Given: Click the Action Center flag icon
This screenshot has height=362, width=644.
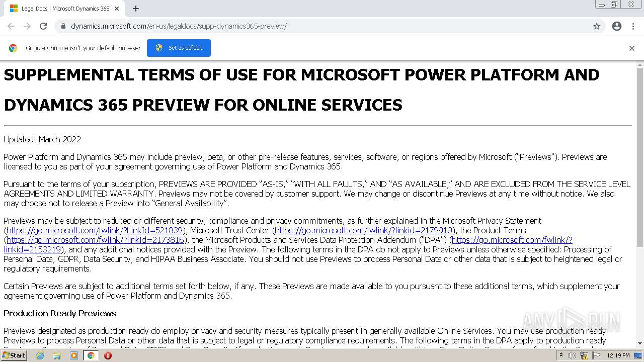Looking at the screenshot, I should (596, 355).
